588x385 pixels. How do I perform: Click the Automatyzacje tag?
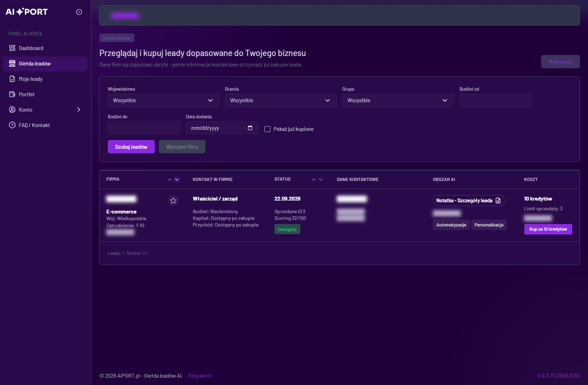pyautogui.click(x=451, y=225)
